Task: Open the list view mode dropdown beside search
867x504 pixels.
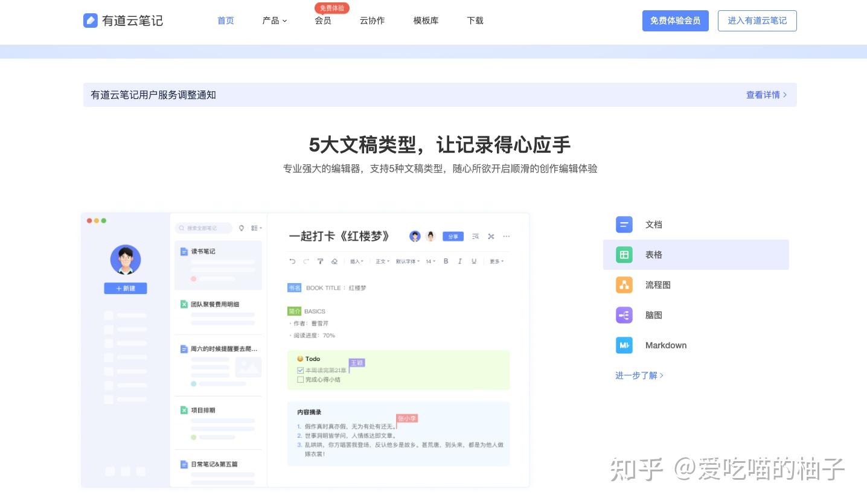Action: pos(257,228)
